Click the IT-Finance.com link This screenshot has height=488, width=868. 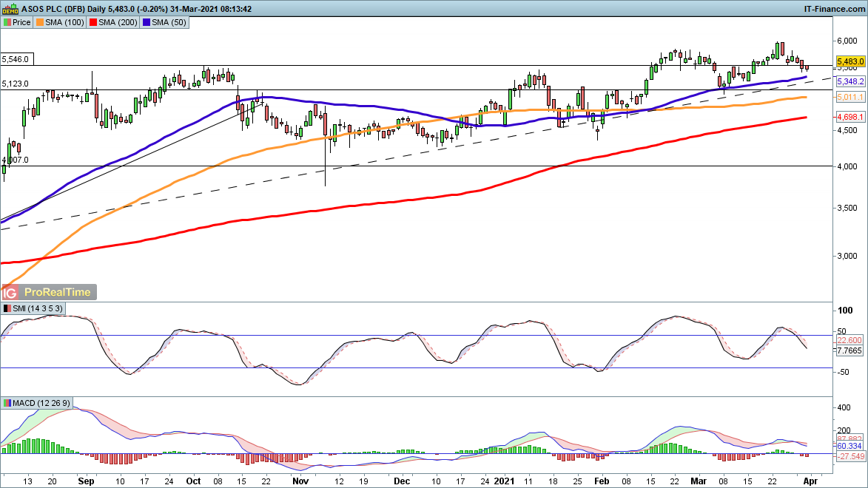coord(834,9)
